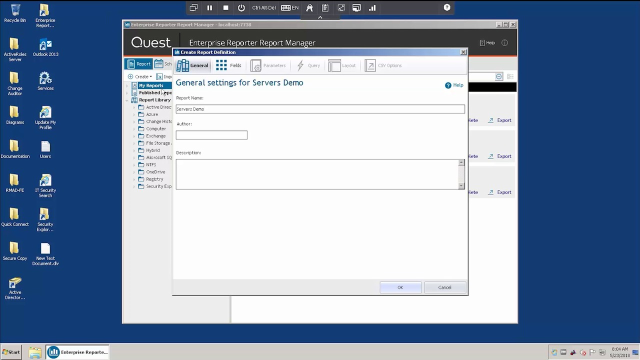Viewport: 640px width, 360px height.
Task: Close the Create Report Definition dialog
Action: click(x=463, y=52)
